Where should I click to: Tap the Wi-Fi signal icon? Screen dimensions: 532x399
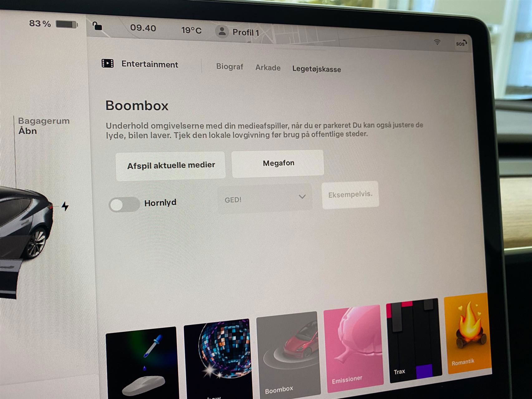437,42
